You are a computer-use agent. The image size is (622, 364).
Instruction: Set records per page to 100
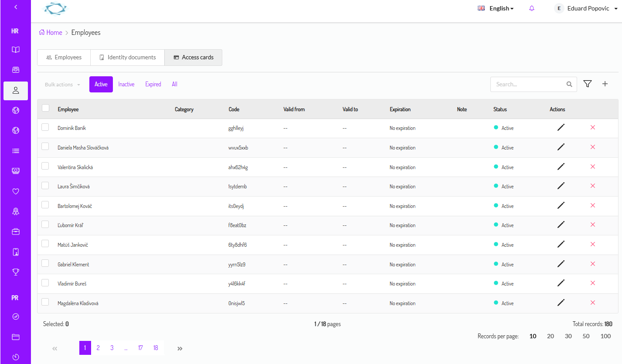(605, 336)
